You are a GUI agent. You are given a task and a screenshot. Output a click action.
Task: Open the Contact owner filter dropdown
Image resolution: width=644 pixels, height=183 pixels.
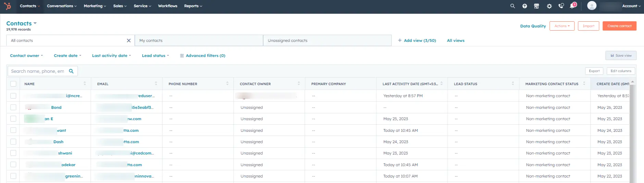click(26, 56)
